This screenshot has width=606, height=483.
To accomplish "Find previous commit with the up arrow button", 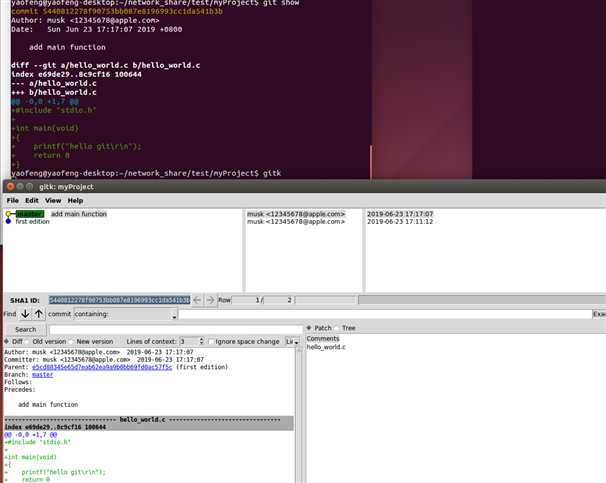I will coord(39,314).
